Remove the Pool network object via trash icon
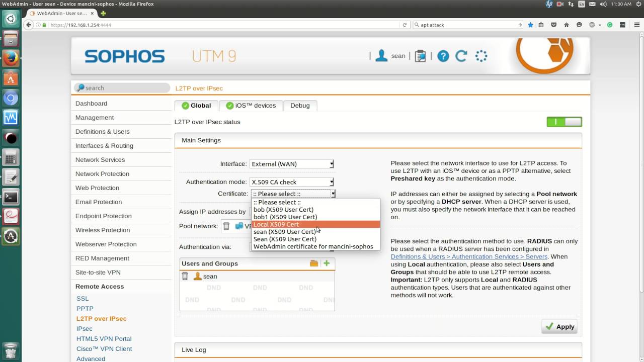 click(x=226, y=226)
